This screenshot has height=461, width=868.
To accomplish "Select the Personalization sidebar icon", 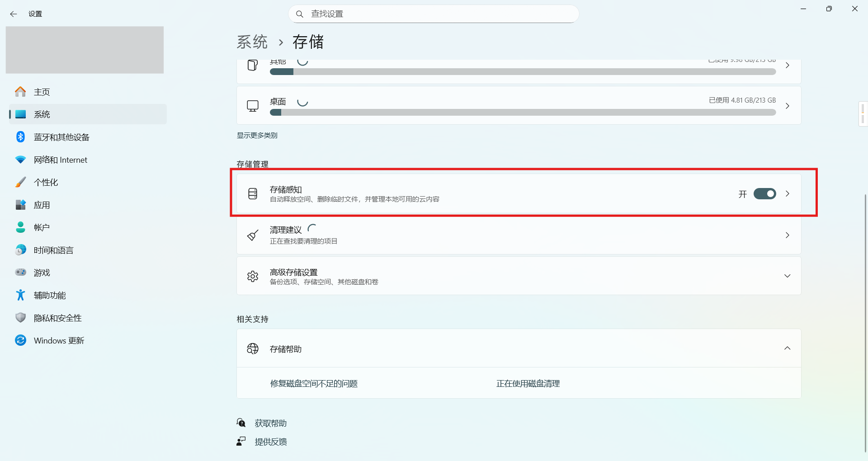I will (x=20, y=182).
